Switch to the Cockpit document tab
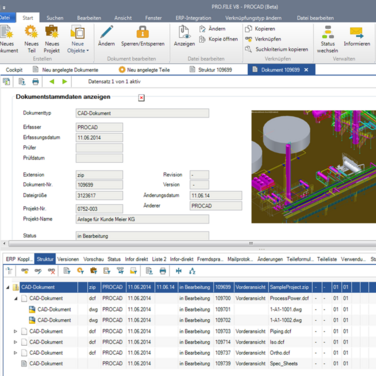 [14, 70]
